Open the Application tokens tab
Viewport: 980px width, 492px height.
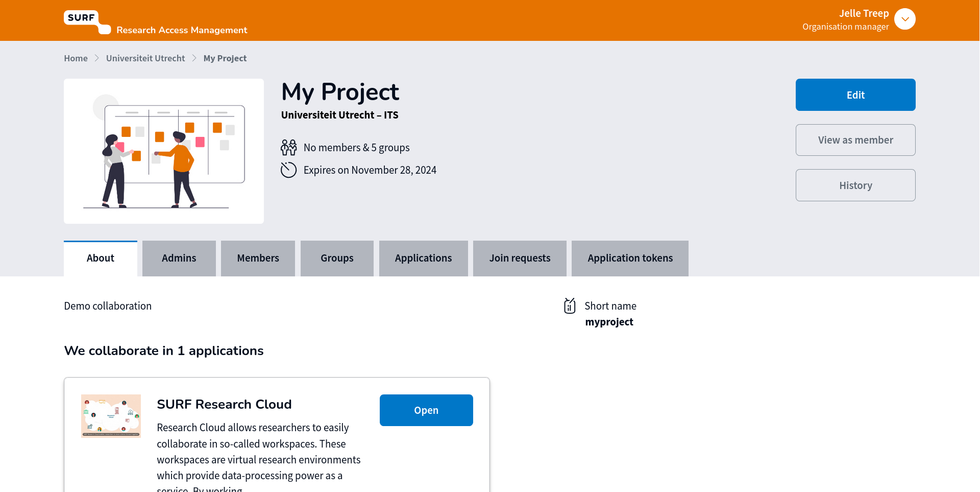[x=630, y=259]
